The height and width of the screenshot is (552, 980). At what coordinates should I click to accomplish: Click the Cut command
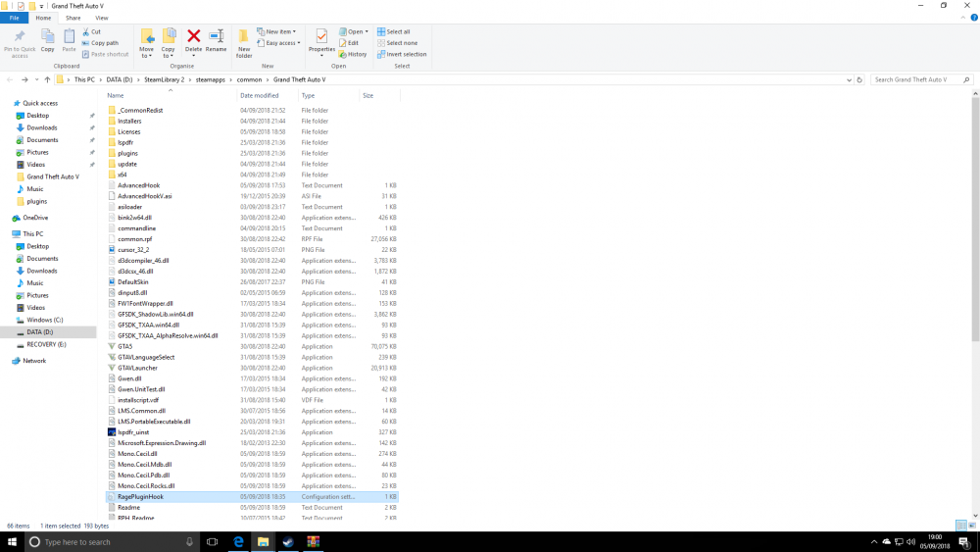click(x=91, y=32)
